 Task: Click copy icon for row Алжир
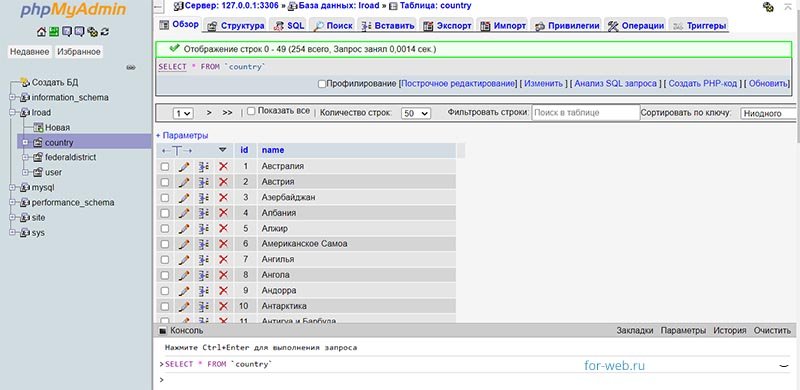click(204, 229)
